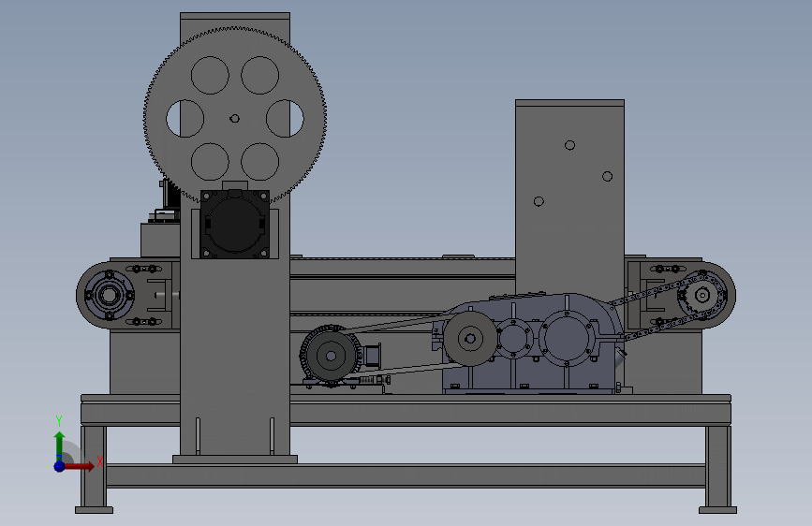The width and height of the screenshot is (812, 526).
Task: Select the center shaft hole of the large gear
Action: click(x=234, y=119)
